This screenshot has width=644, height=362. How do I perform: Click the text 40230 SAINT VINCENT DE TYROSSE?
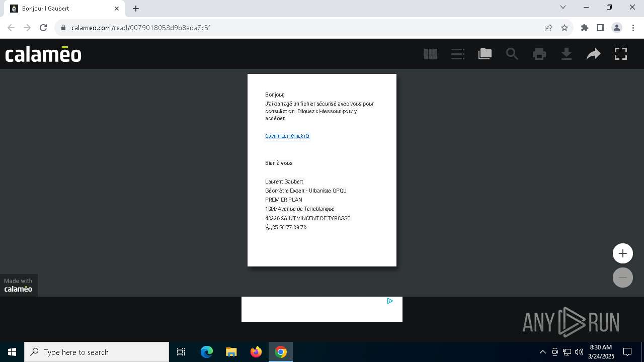click(308, 219)
